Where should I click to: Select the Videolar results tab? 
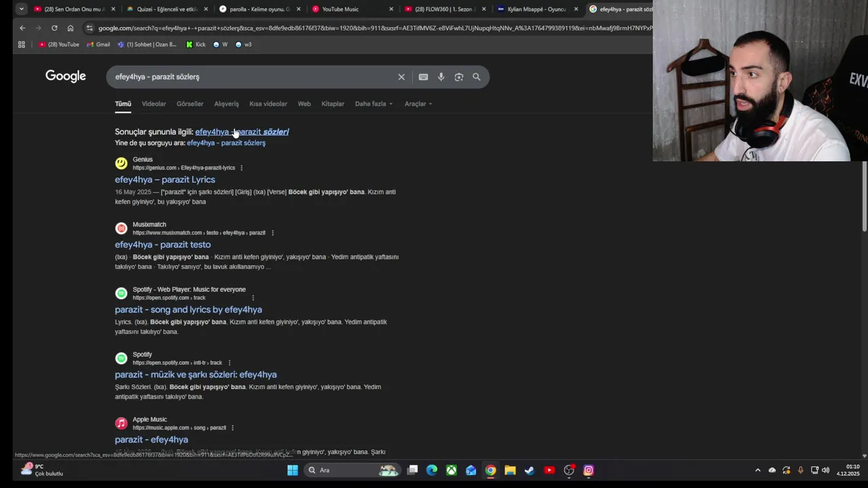point(153,104)
